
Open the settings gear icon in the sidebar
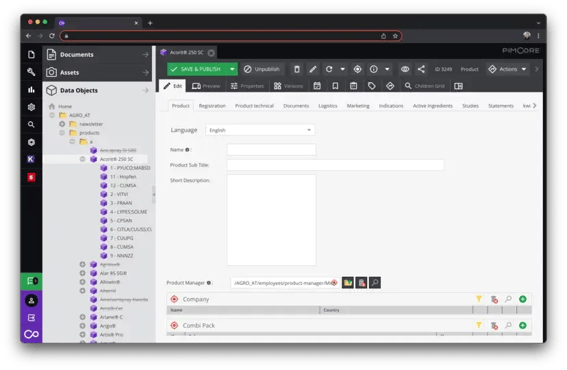[31, 107]
